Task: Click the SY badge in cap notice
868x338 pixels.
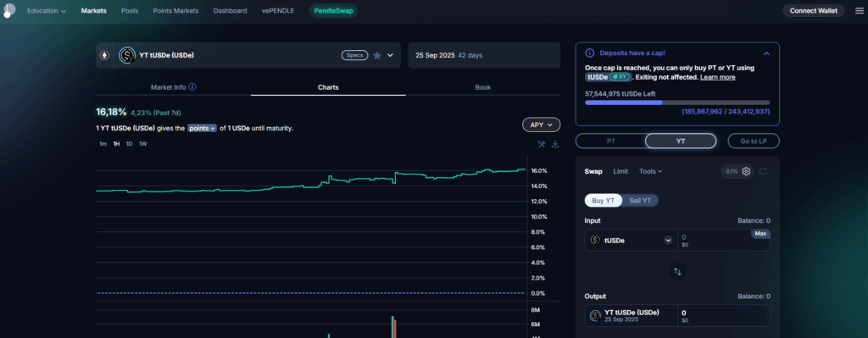Action: pyautogui.click(x=620, y=77)
